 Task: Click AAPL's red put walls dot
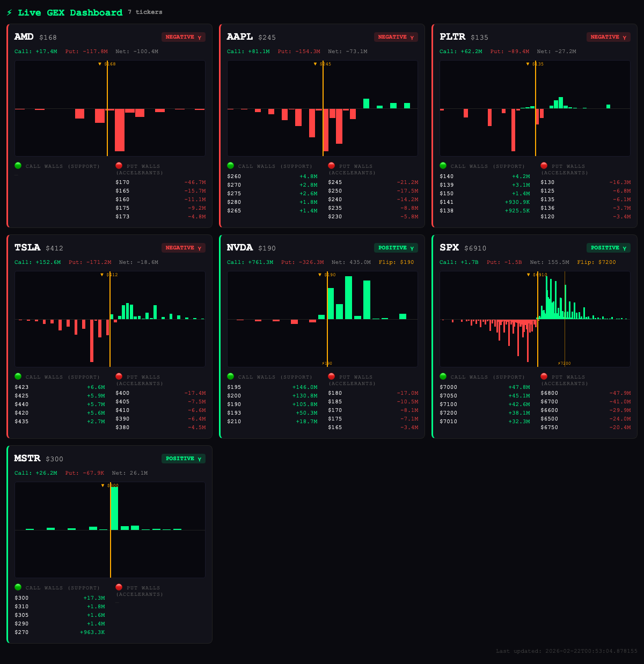click(332, 166)
